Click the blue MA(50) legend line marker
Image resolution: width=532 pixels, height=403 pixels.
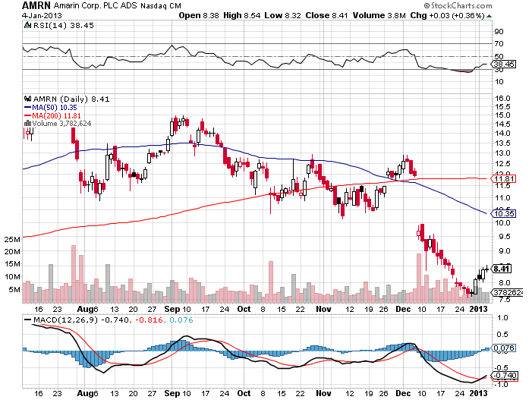[x=28, y=106]
